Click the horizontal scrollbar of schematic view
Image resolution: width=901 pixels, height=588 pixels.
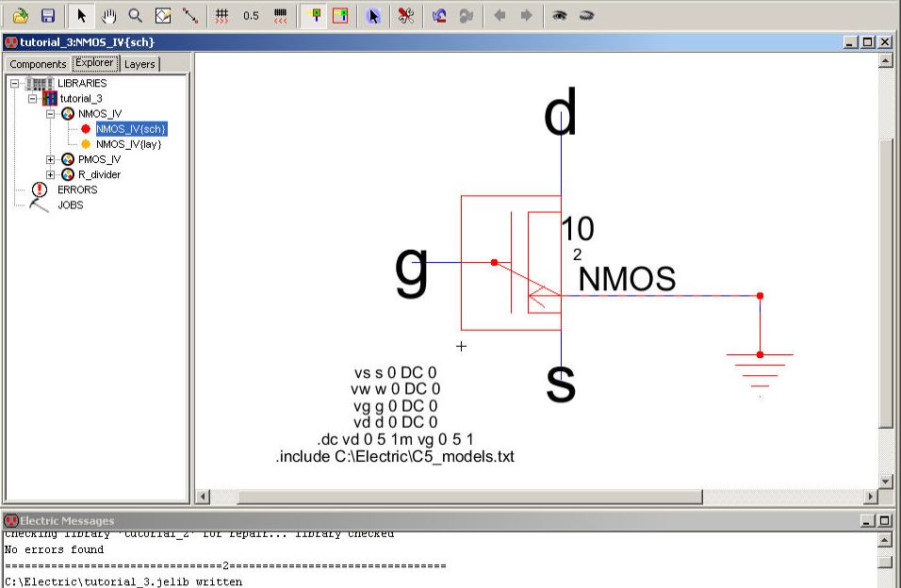pos(471,497)
